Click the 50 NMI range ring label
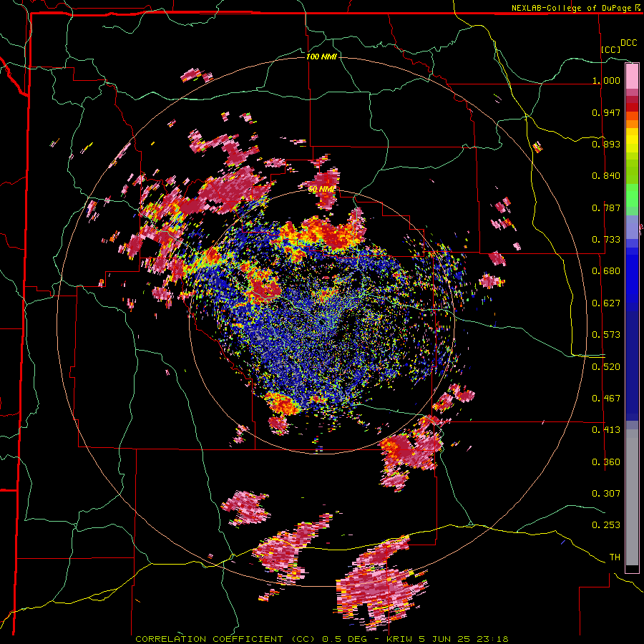The height and width of the screenshot is (644, 644). click(321, 190)
